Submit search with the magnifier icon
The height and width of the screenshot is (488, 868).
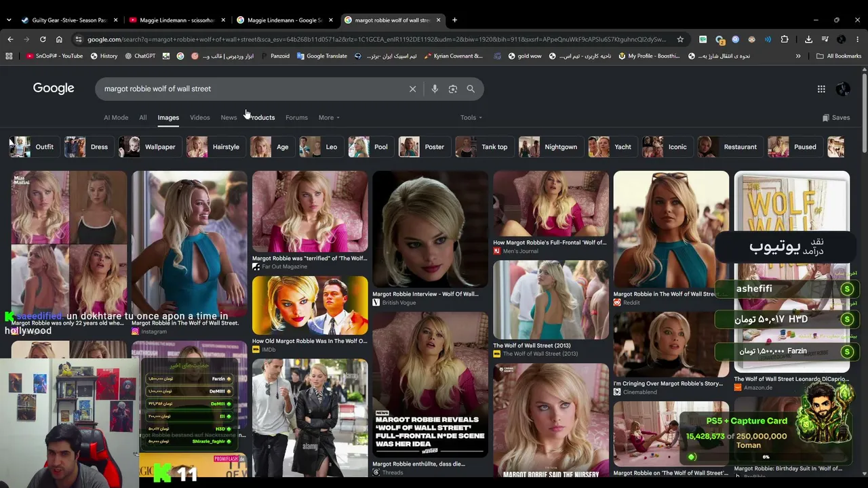(x=471, y=89)
